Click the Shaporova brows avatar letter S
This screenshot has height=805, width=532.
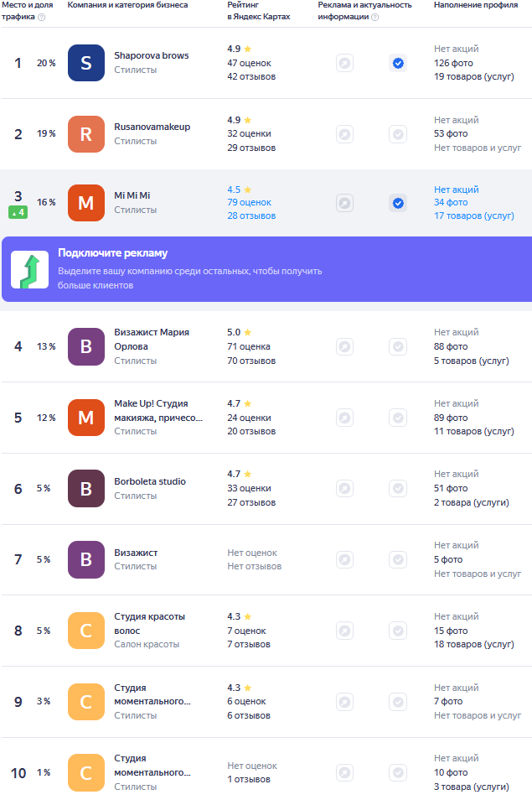pos(86,63)
